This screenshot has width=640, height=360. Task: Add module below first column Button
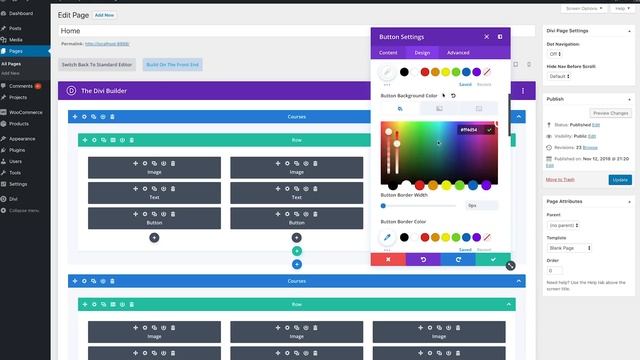(154, 238)
